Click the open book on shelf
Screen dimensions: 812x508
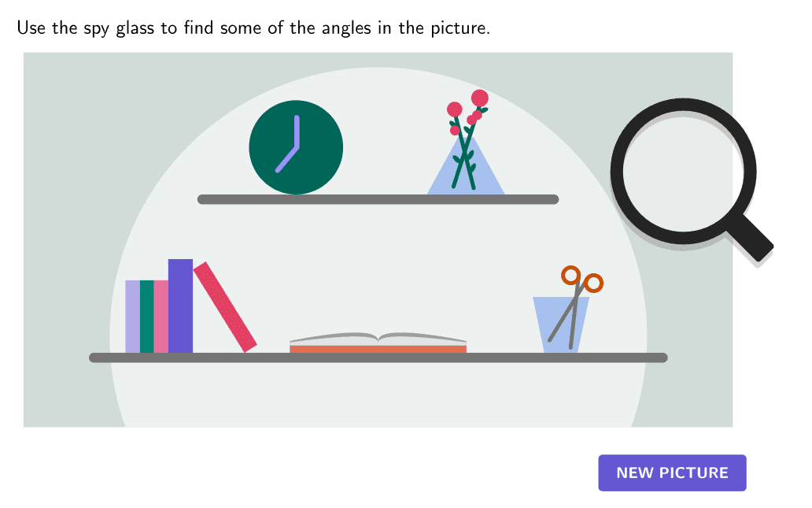click(x=378, y=339)
